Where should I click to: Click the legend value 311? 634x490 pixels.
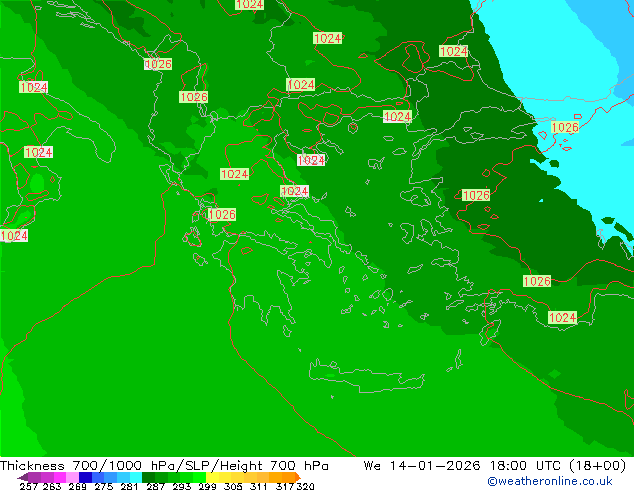(259, 486)
